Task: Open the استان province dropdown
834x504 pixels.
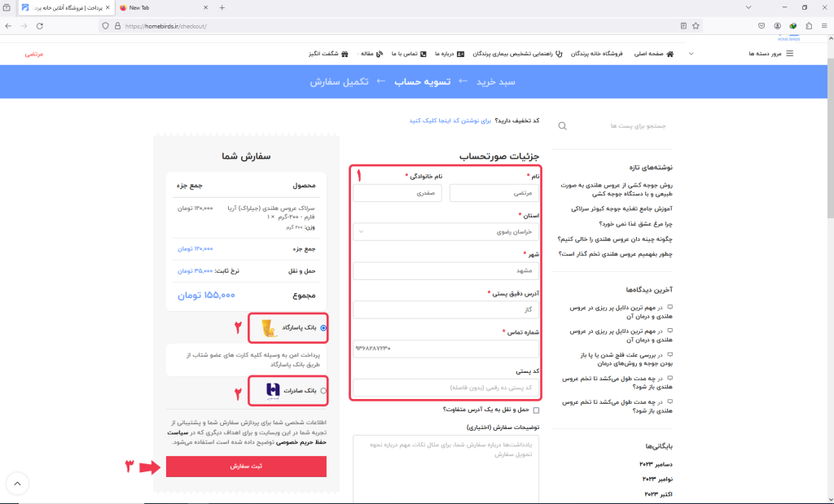Action: pyautogui.click(x=446, y=232)
